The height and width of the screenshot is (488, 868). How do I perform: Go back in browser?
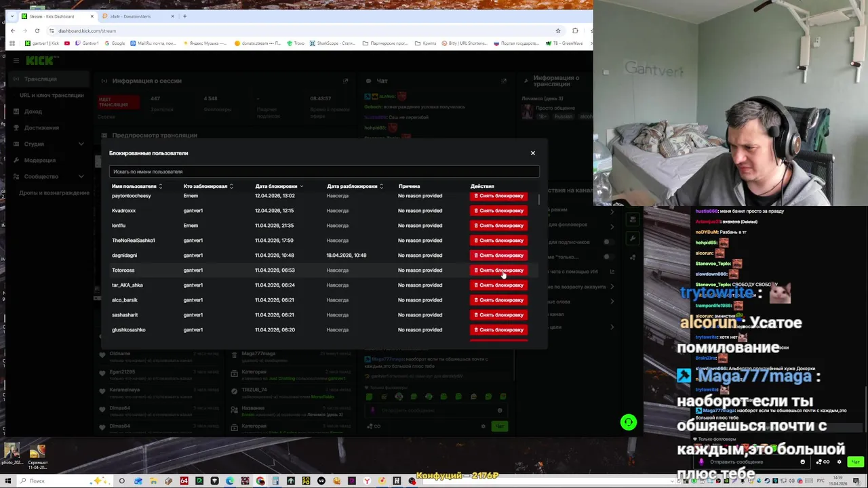click(x=13, y=30)
